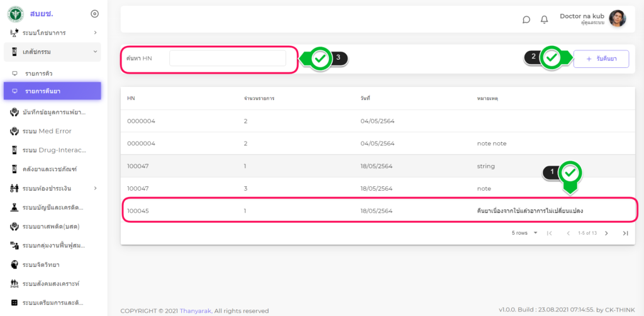Open the notifications bell
The image size is (644, 316).
pos(545,20)
